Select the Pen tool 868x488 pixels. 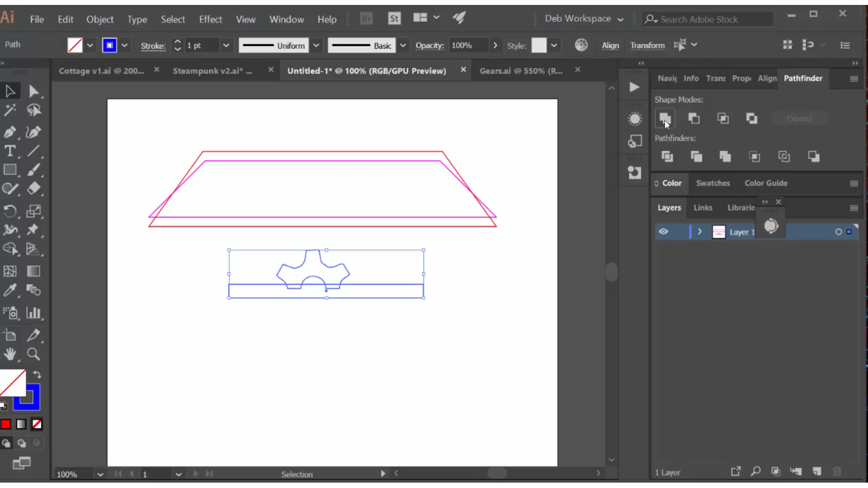pos(10,132)
